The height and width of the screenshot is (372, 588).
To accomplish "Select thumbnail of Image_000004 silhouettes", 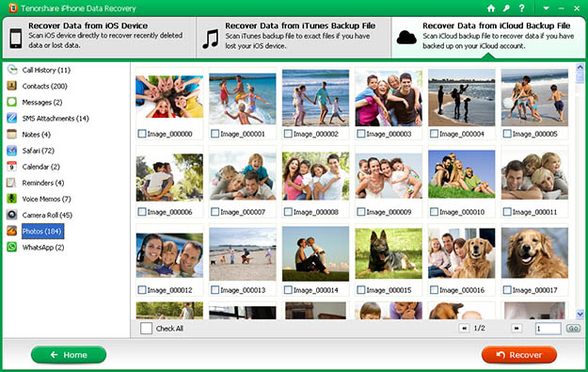I will click(x=462, y=98).
